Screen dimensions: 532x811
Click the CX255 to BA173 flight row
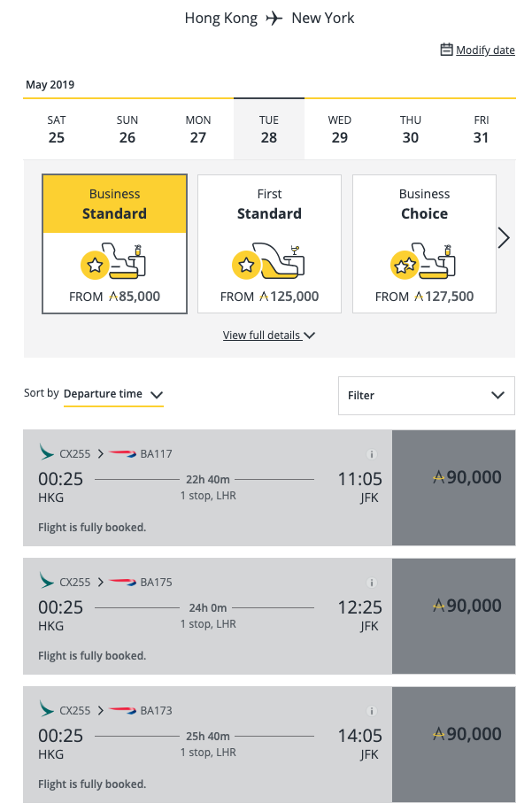[207, 745]
